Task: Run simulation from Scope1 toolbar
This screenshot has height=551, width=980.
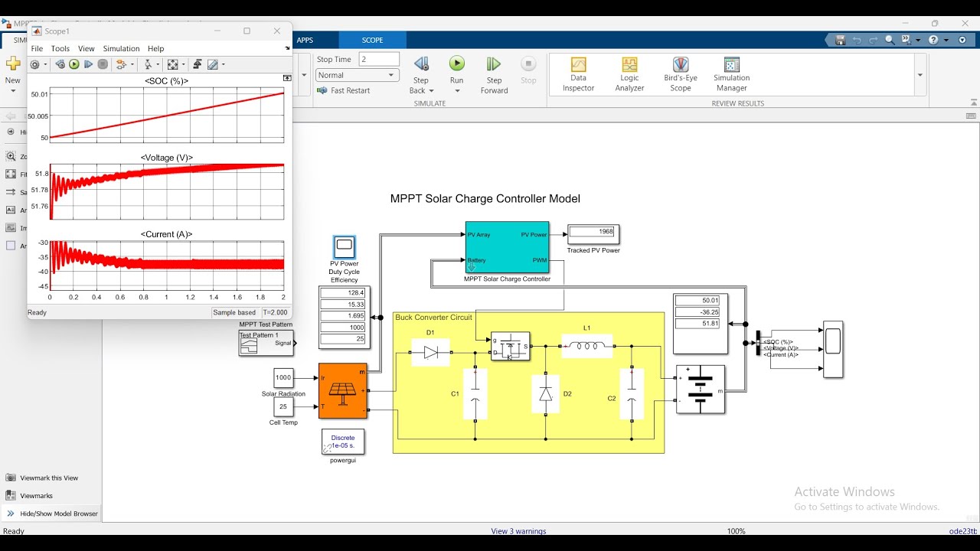Action: tap(74, 64)
